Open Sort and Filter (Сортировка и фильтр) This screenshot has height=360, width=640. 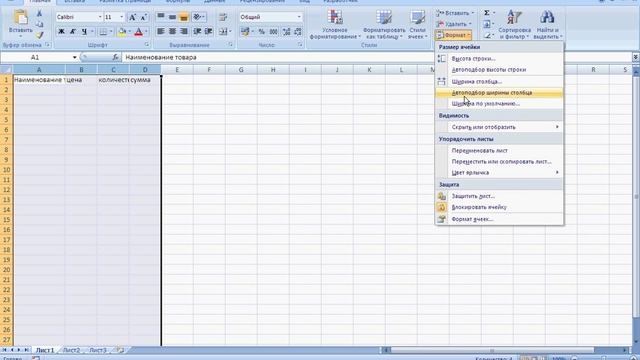[x=514, y=24]
